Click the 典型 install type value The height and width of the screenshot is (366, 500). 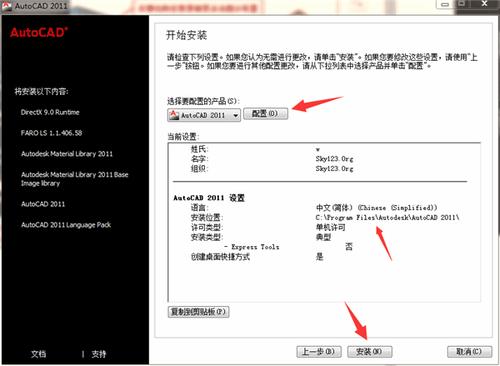[x=323, y=237]
